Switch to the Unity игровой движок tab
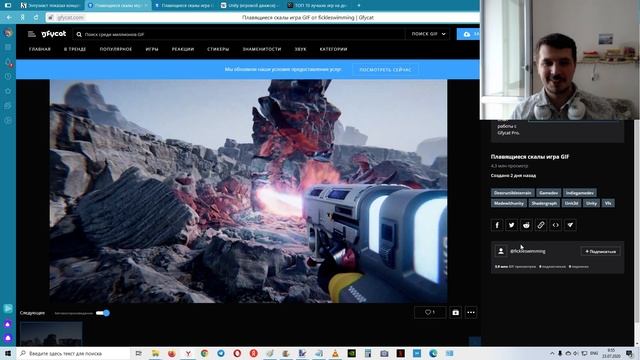Image resolution: width=640 pixels, height=360 pixels. [x=249, y=5]
